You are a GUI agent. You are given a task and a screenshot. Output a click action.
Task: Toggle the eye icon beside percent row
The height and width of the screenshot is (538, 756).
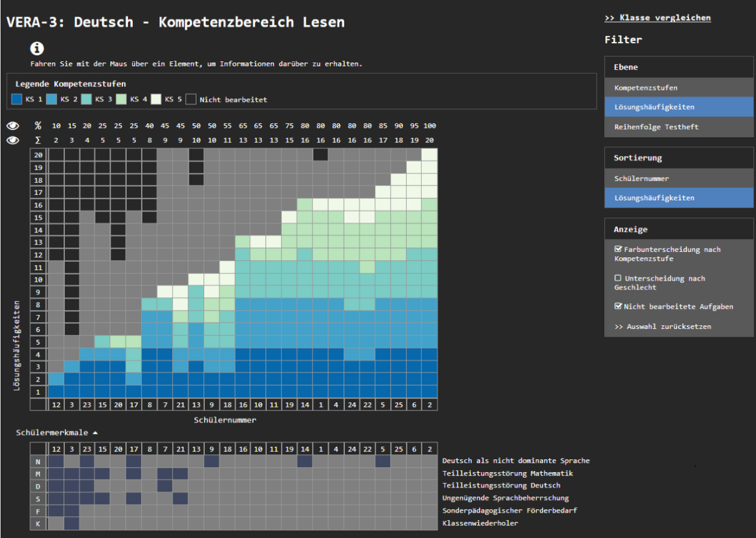point(13,126)
